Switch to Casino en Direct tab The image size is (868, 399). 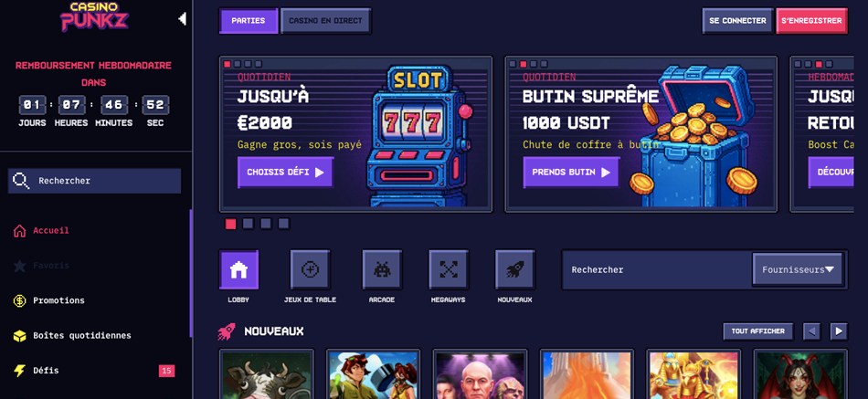click(325, 21)
